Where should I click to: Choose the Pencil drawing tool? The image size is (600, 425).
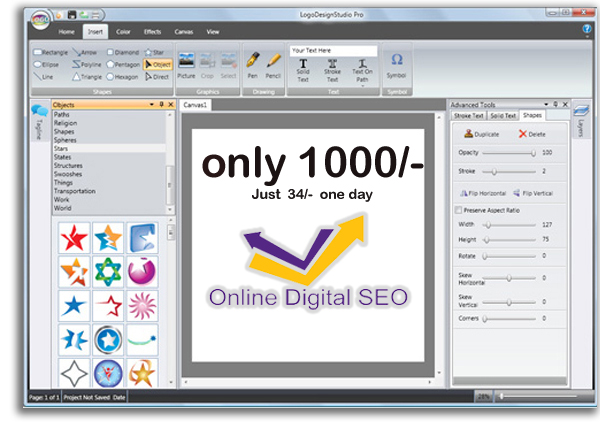click(274, 65)
